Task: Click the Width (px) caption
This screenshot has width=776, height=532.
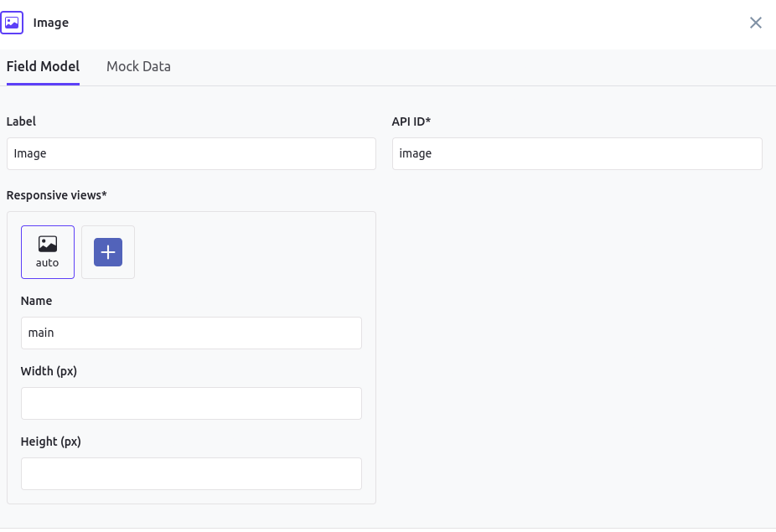Action: point(49,371)
